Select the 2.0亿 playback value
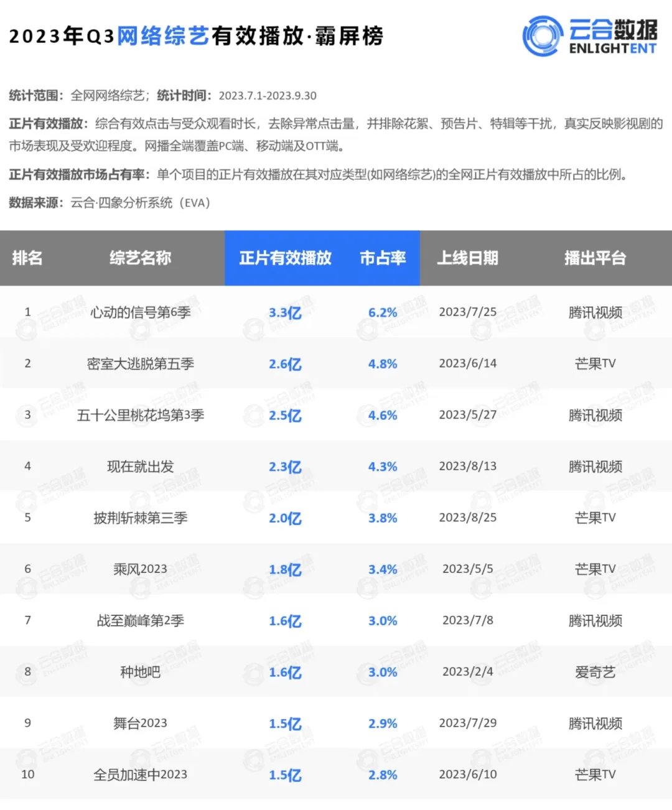Image resolution: width=672 pixels, height=810 pixels. 285,518
